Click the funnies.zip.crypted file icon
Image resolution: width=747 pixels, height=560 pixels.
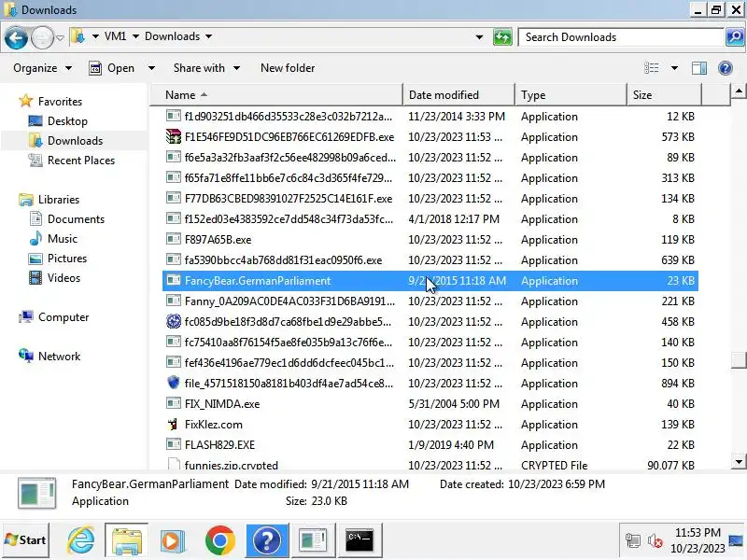point(174,463)
